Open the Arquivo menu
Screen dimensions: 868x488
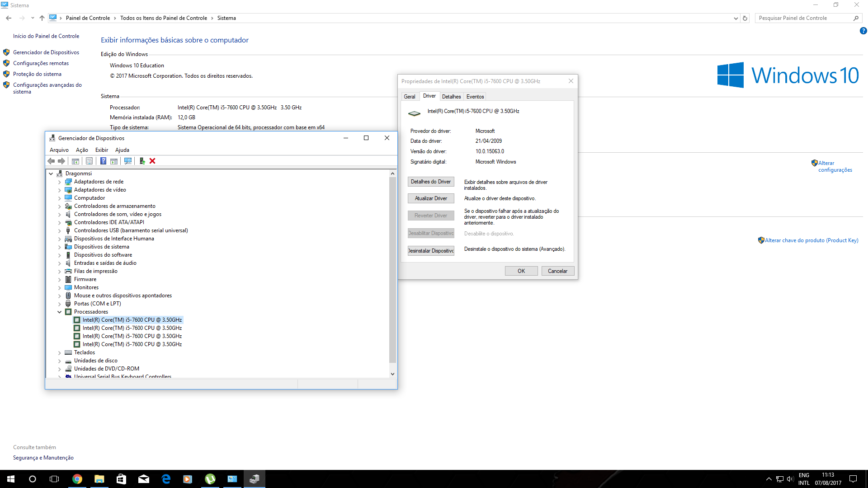tap(59, 150)
